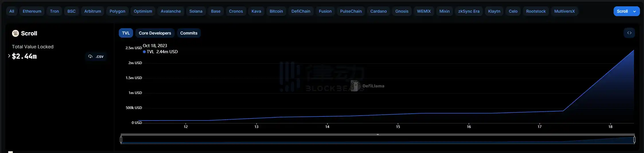The height and width of the screenshot is (153, 644).
Task: Filter by All chains
Action: (11, 11)
